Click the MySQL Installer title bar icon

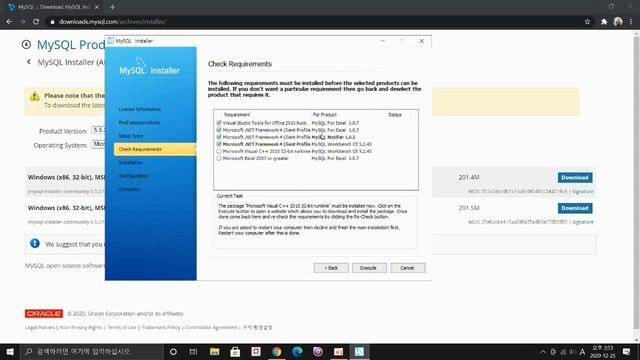pyautogui.click(x=110, y=41)
